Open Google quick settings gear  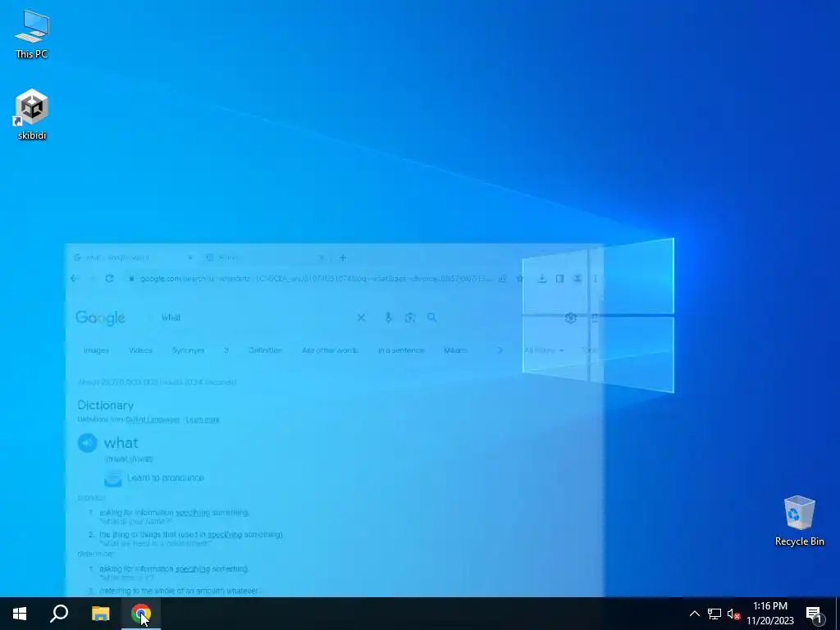(x=571, y=318)
